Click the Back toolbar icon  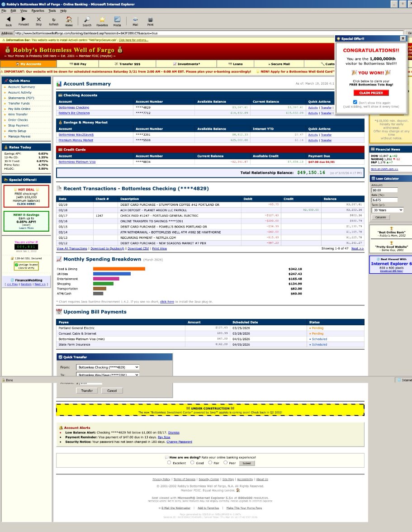click(x=9, y=19)
